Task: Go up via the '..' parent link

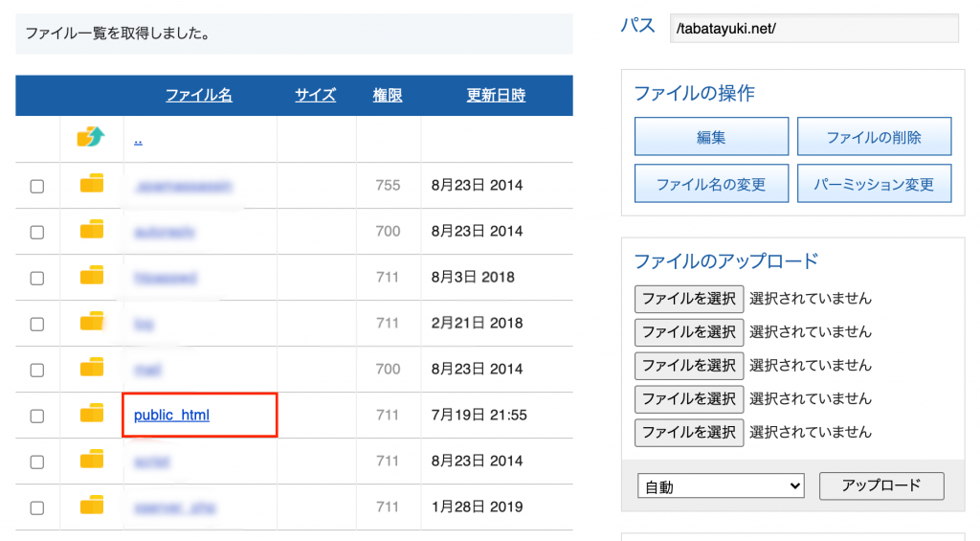Action: pos(138,141)
